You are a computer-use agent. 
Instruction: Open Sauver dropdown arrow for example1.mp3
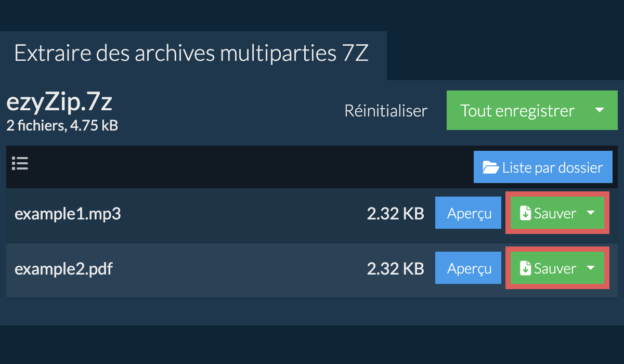coord(591,213)
